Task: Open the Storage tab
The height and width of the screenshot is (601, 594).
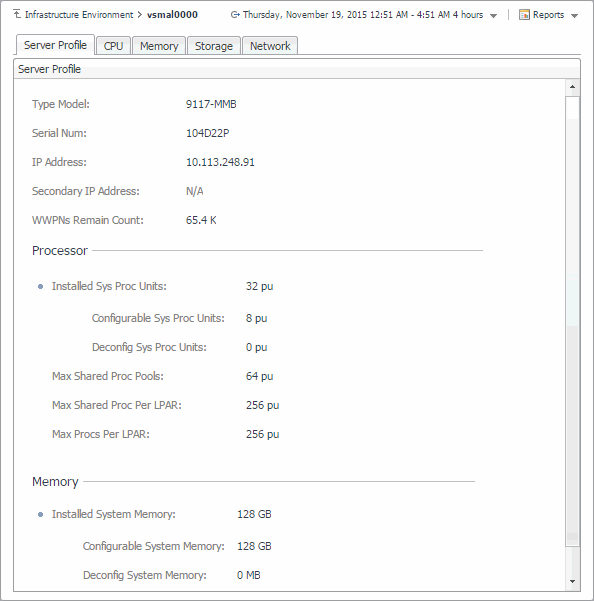Action: (214, 46)
